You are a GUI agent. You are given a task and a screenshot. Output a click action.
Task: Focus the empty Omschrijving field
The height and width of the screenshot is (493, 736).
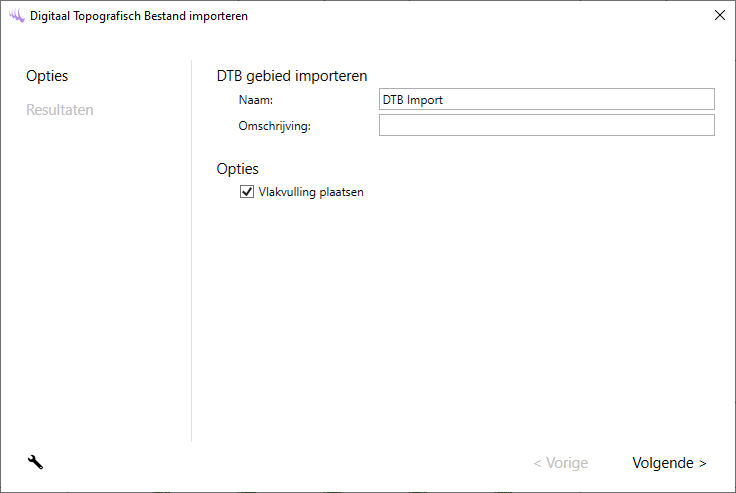tap(546, 125)
